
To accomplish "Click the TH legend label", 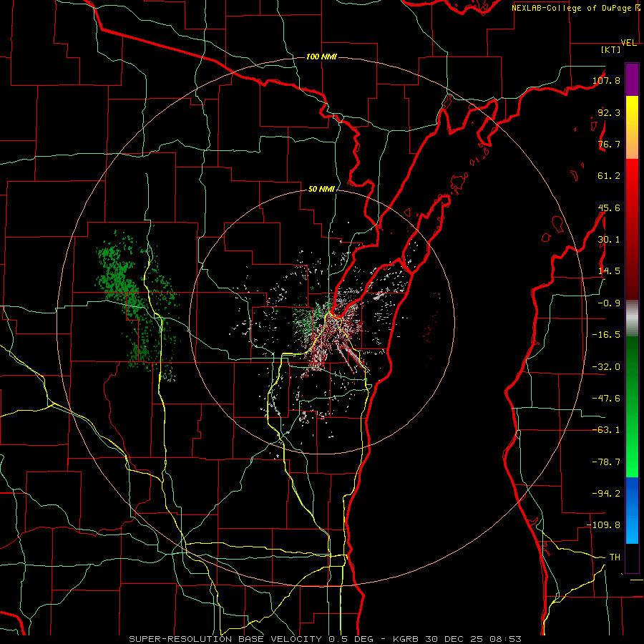I will pos(615,557).
